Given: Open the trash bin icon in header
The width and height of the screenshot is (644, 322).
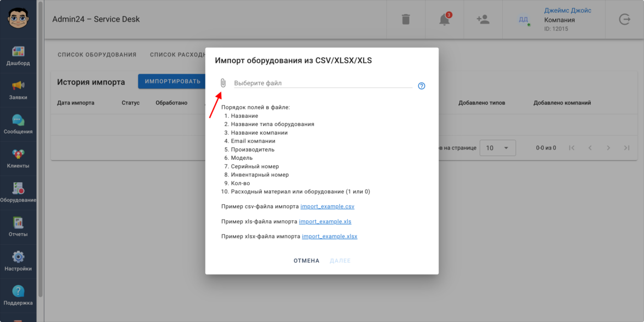Looking at the screenshot, I should pyautogui.click(x=405, y=19).
